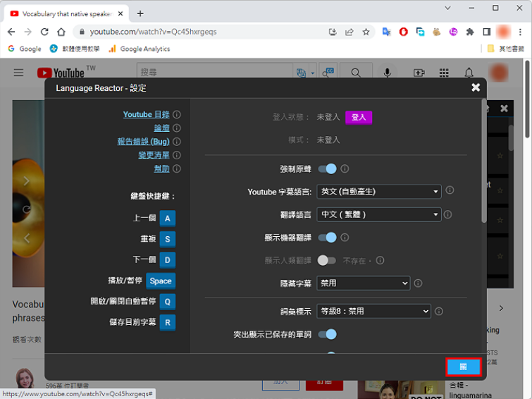Open the YouTube hamburger guide menu

tap(18, 73)
